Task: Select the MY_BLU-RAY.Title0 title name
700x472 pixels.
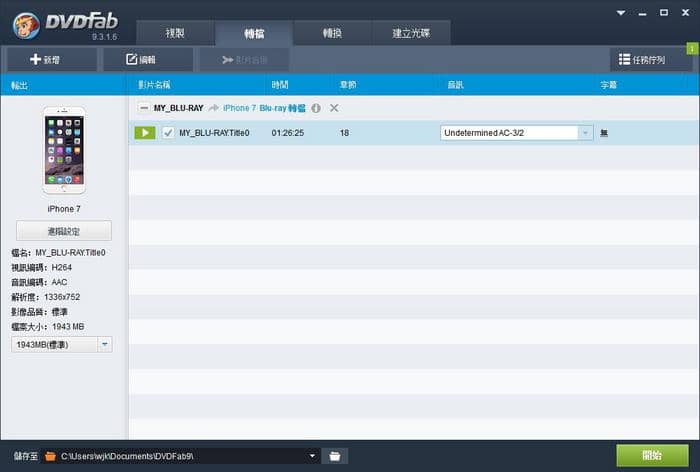Action: [214, 133]
